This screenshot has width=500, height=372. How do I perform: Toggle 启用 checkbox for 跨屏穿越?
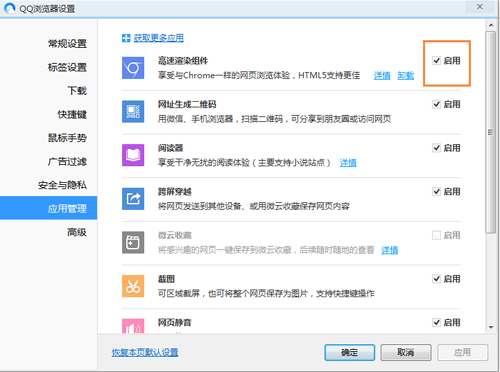[x=436, y=192]
